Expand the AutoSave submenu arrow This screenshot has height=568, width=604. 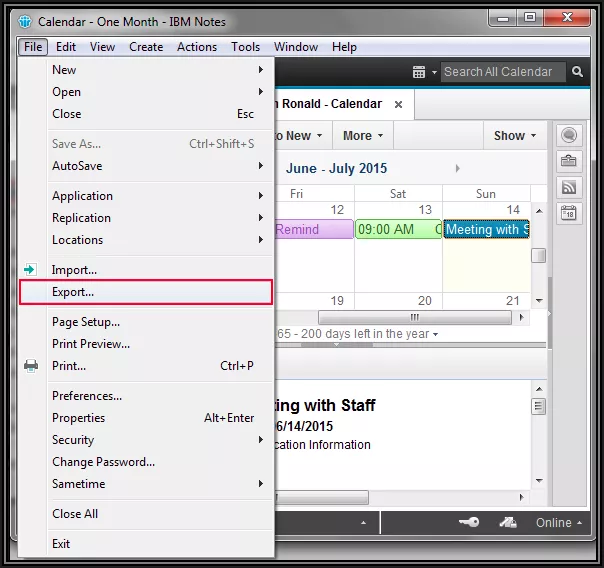click(x=261, y=166)
